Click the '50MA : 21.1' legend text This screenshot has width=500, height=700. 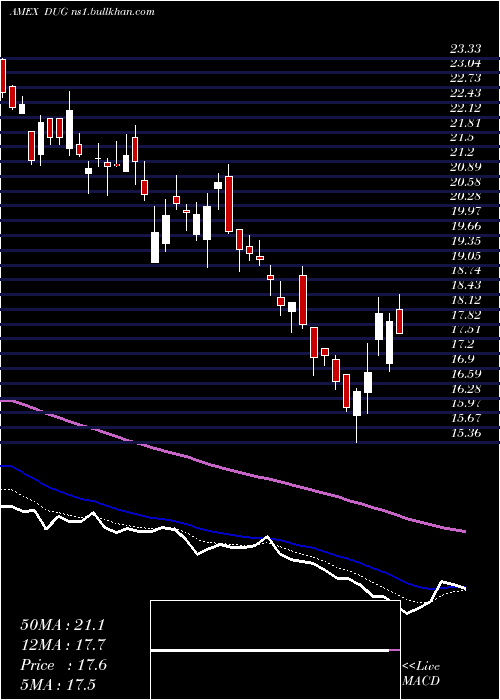(x=62, y=625)
